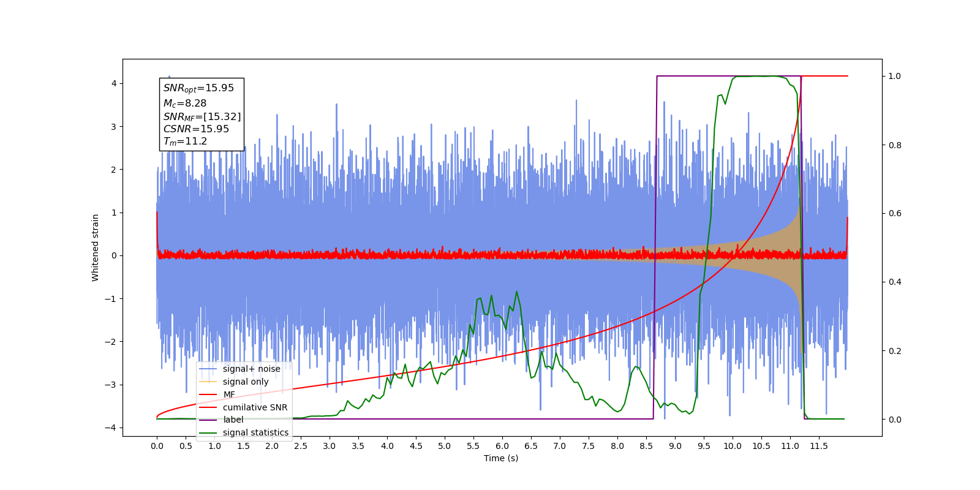
Task: Click the left y-axis tick label −2
Action: click(x=110, y=342)
